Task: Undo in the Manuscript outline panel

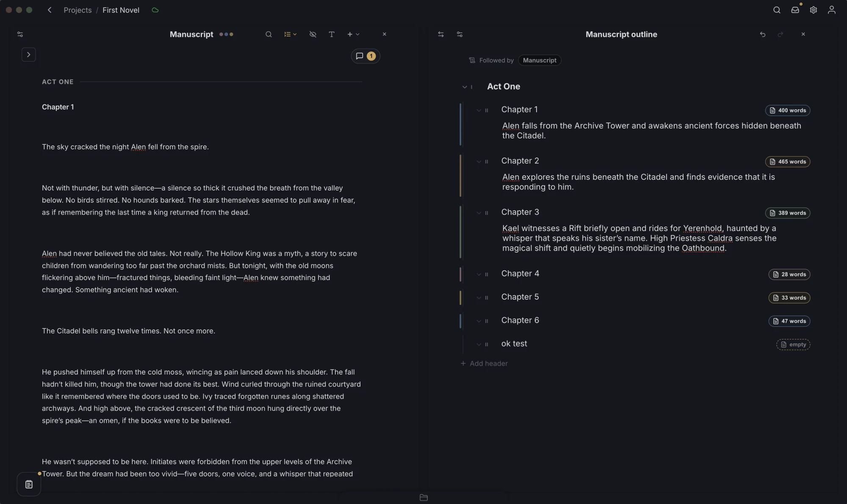Action: coord(763,34)
